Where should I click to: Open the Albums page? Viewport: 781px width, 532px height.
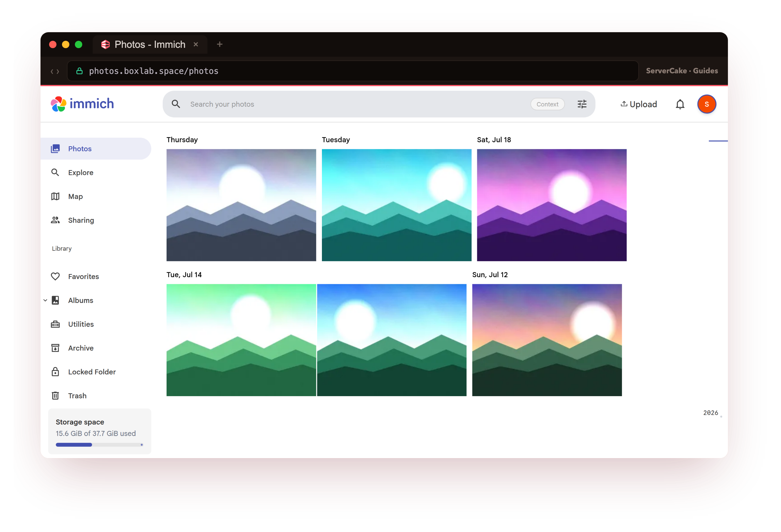(96, 300)
